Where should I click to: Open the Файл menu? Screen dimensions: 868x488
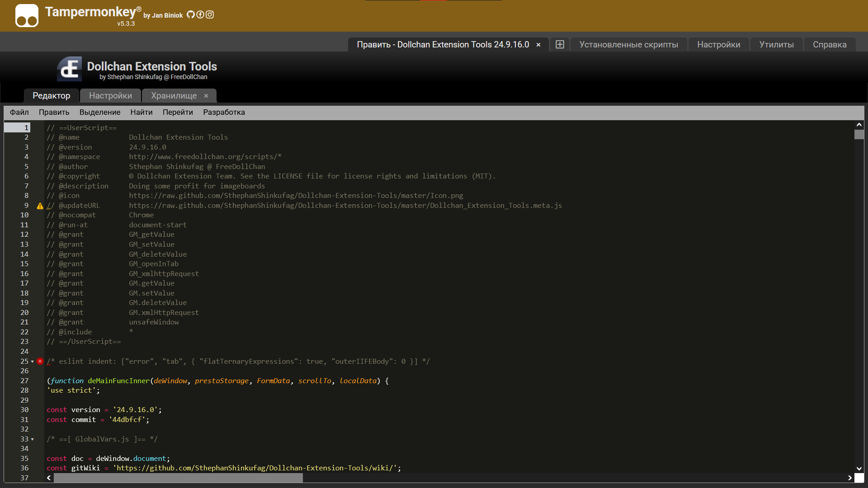(19, 112)
